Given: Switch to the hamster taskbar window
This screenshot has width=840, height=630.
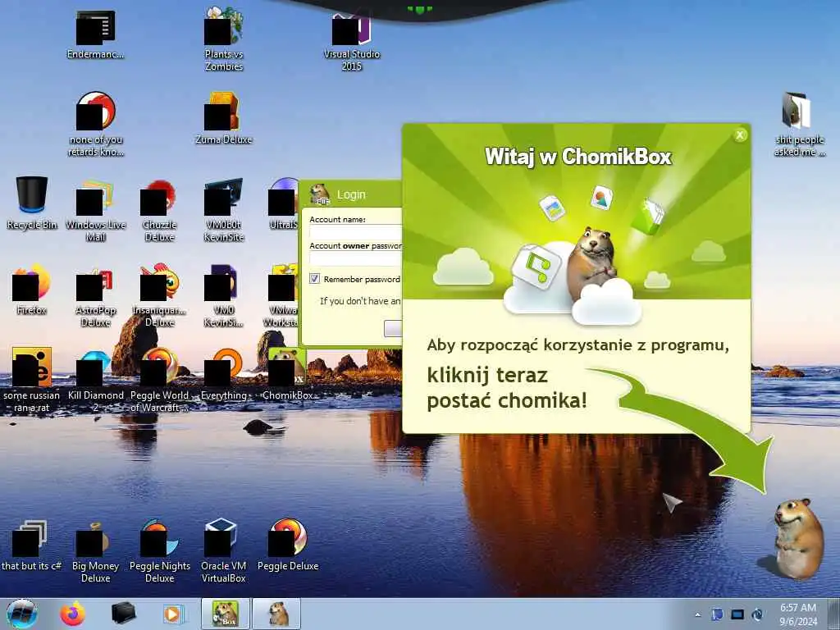Looking at the screenshot, I should coord(277,614).
